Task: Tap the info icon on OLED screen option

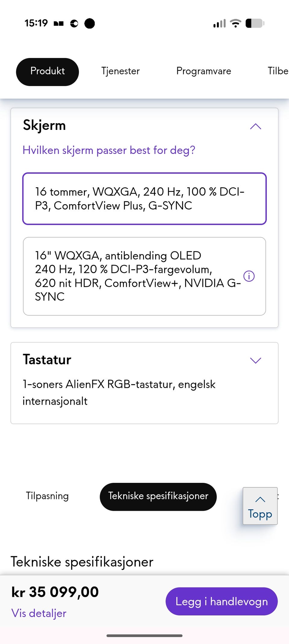Action: click(249, 276)
